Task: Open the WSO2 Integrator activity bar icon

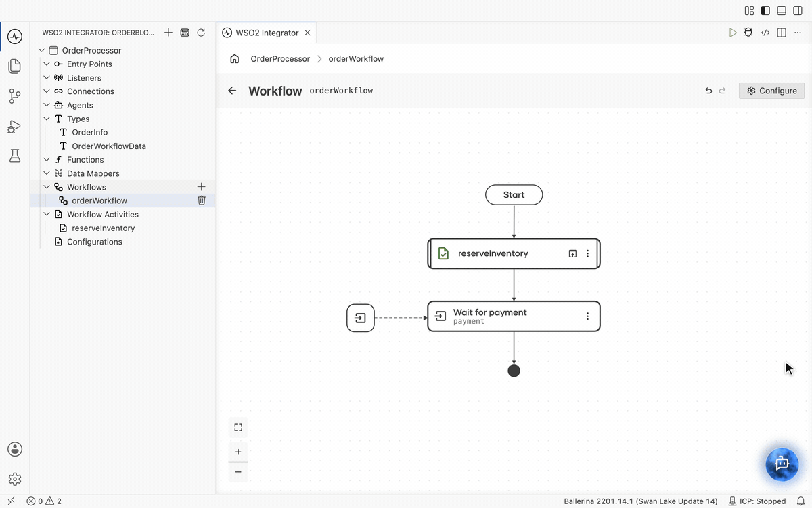Action: coord(15,36)
